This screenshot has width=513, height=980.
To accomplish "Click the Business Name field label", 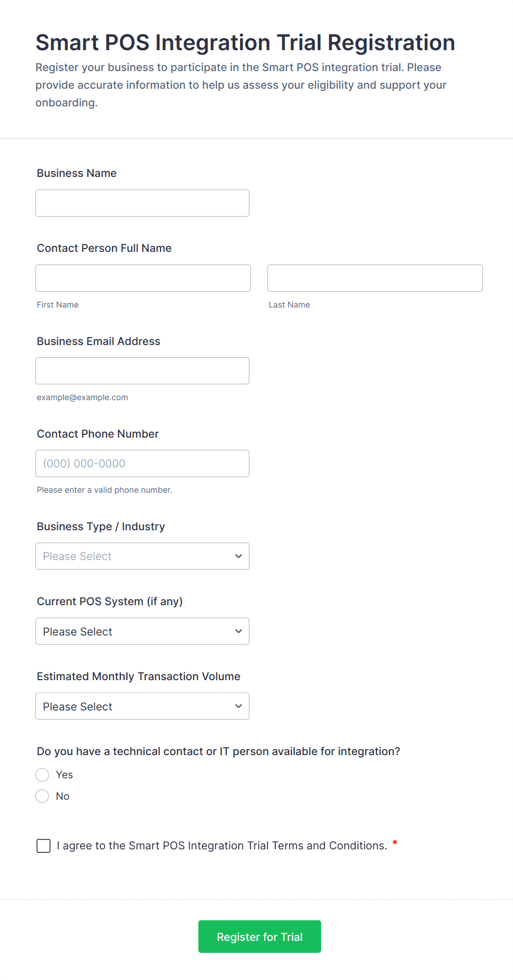I will [77, 173].
